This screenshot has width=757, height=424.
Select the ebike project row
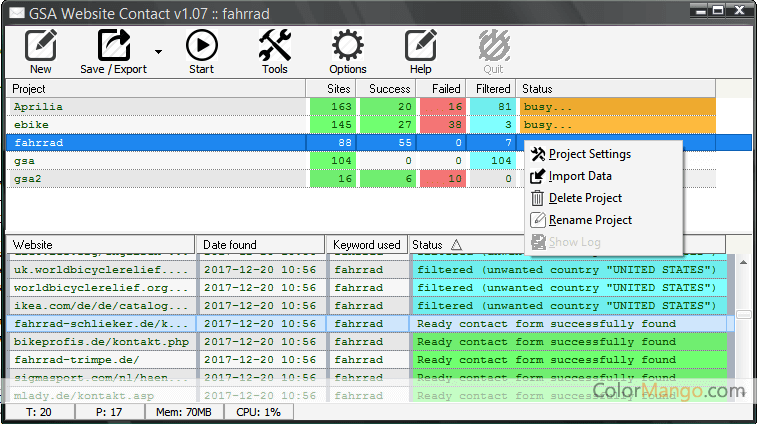tap(361, 125)
